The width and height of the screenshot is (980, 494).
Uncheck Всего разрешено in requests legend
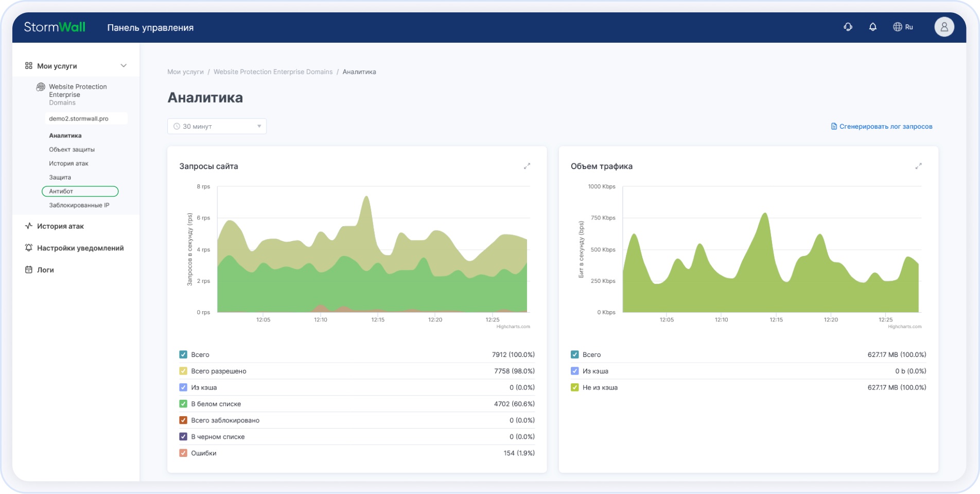[x=183, y=371]
